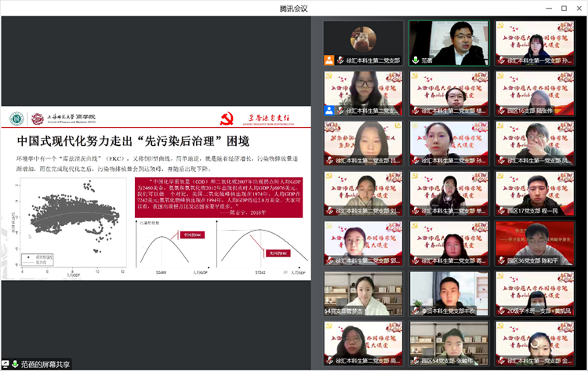Select video tile of 徐汇本科生第二党支部 刘

pos(363,193)
